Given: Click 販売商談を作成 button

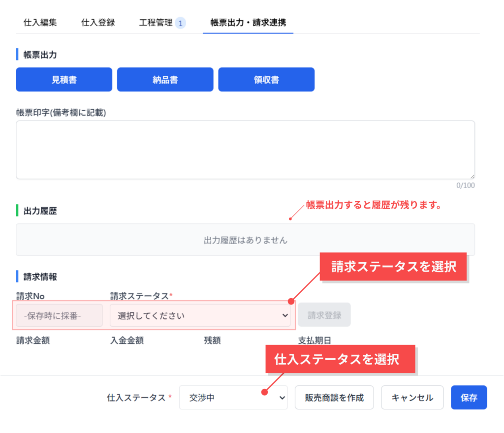Looking at the screenshot, I should tap(334, 398).
